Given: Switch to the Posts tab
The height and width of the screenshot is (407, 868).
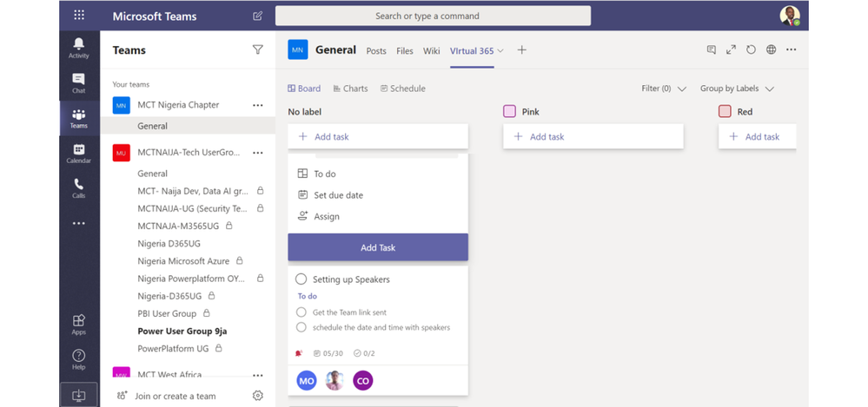Looking at the screenshot, I should [x=376, y=51].
